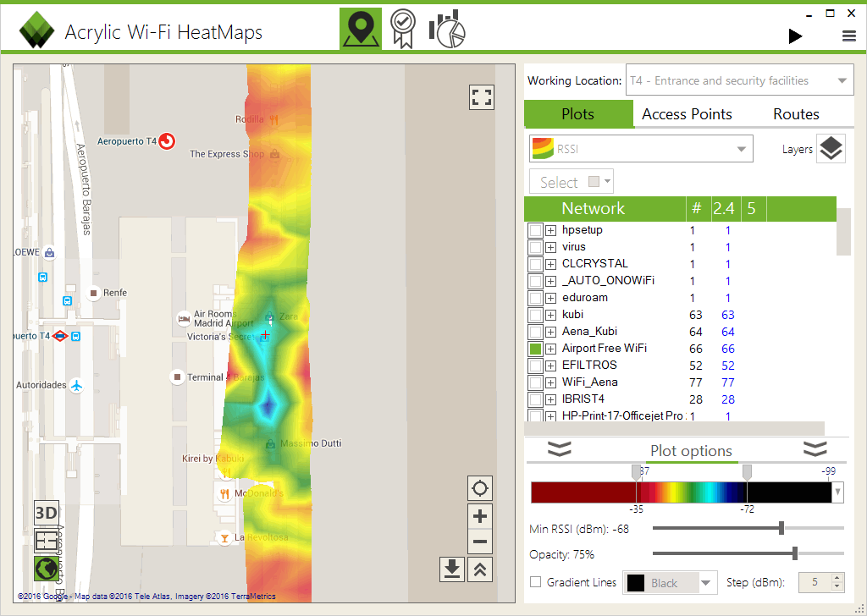This screenshot has width=867, height=616.
Task: Sort by the Network column header
Action: [x=605, y=208]
